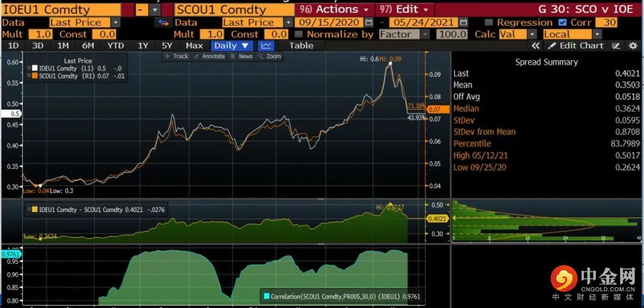Collapse the side panel with double chevron
The image size is (644, 308).
pyautogui.click(x=535, y=45)
